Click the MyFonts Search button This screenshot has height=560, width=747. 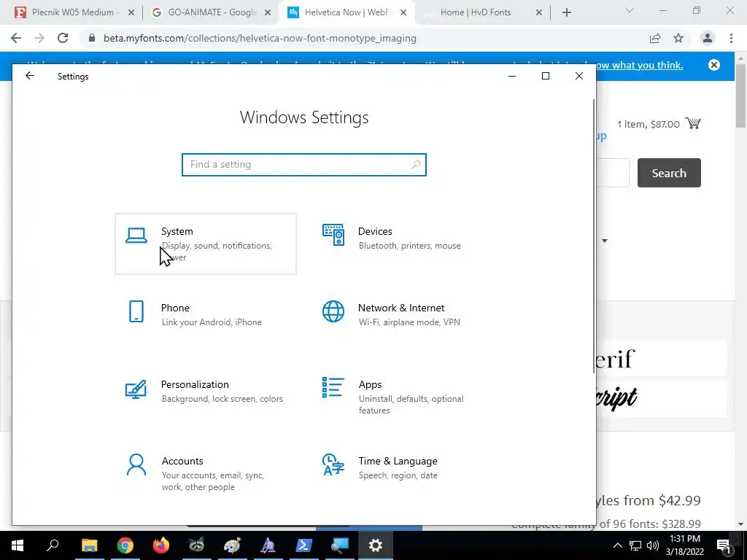click(x=669, y=173)
